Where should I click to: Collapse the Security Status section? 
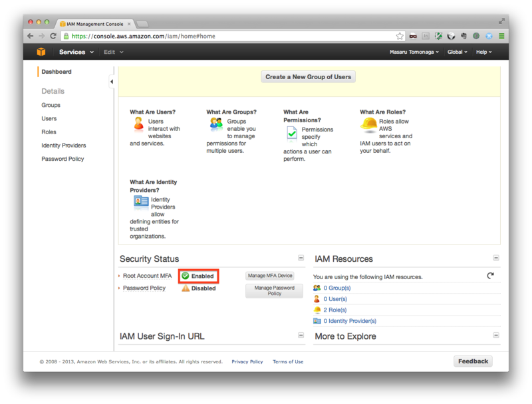[x=301, y=258]
